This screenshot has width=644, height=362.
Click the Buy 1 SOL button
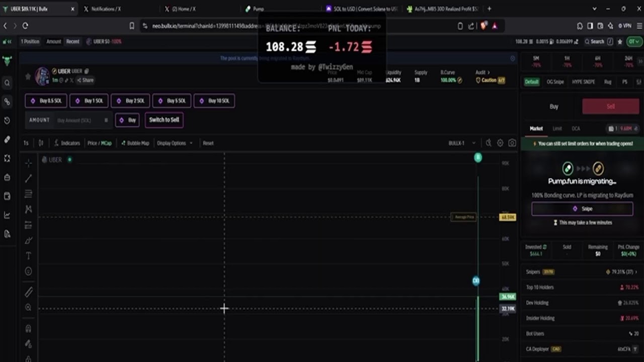coord(89,101)
